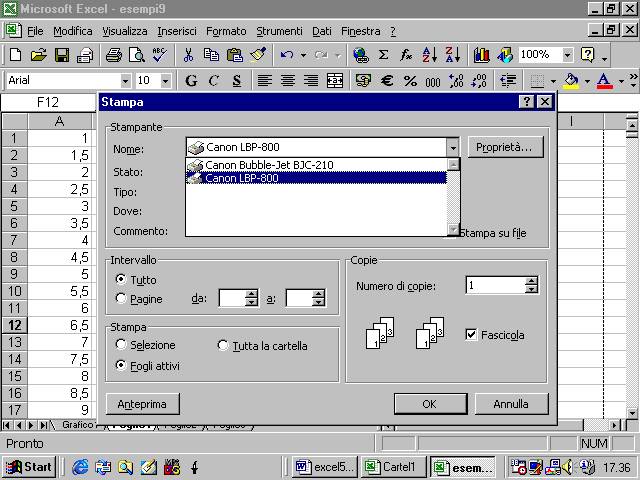Viewport: 640px width, 480px height.
Task: Click the volume speaker tray icon
Action: click(x=567, y=467)
